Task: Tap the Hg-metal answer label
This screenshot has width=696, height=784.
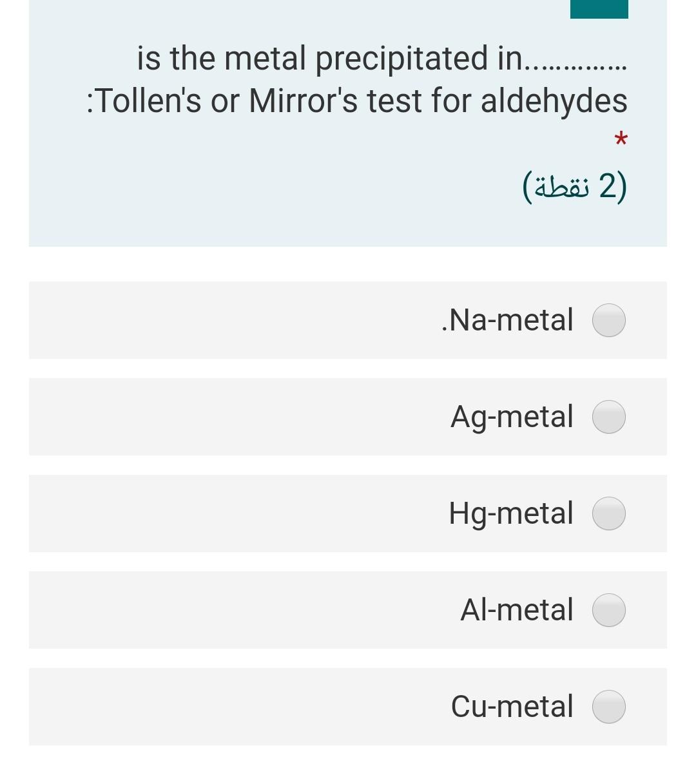Action: click(x=511, y=513)
